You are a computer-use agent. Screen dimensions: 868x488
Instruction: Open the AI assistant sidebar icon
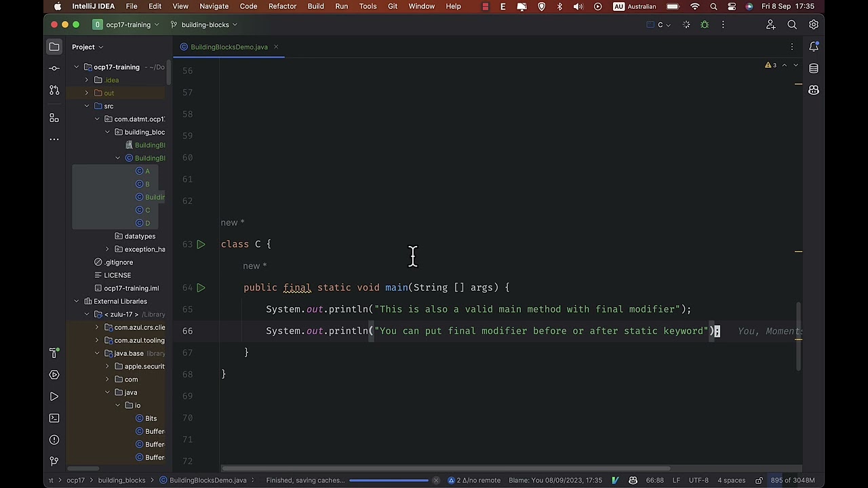pyautogui.click(x=814, y=90)
